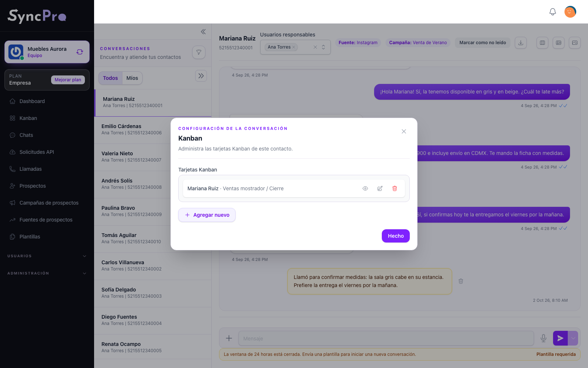Viewport: 588px width, 368px height.
Task: Click Agregar nuevo to add card
Action: [207, 215]
